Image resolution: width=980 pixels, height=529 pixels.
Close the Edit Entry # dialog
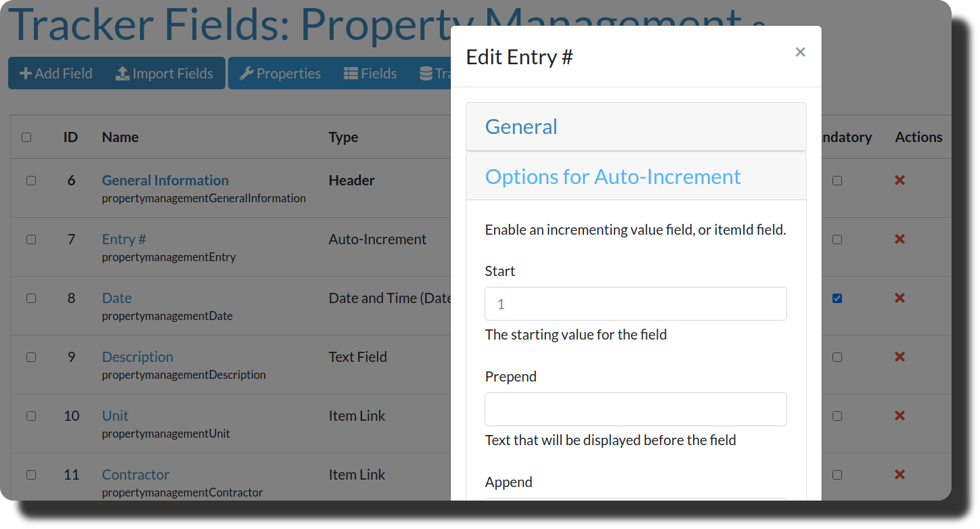800,52
